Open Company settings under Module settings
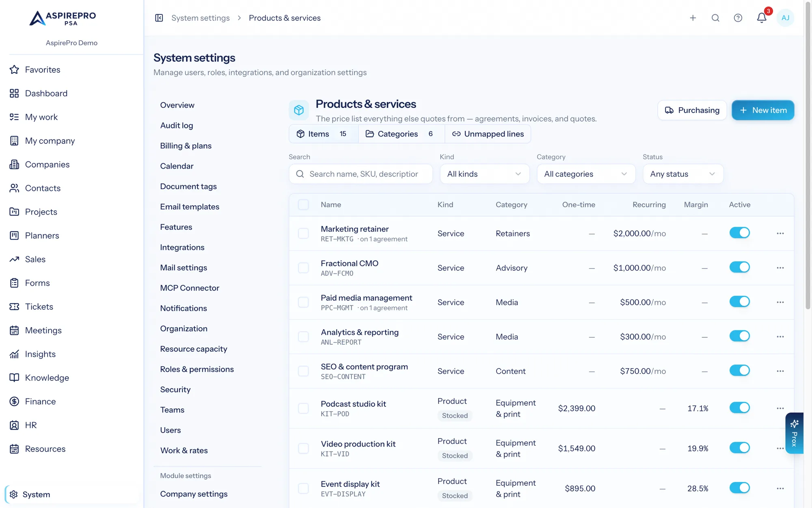The width and height of the screenshot is (812, 508). coord(194,494)
